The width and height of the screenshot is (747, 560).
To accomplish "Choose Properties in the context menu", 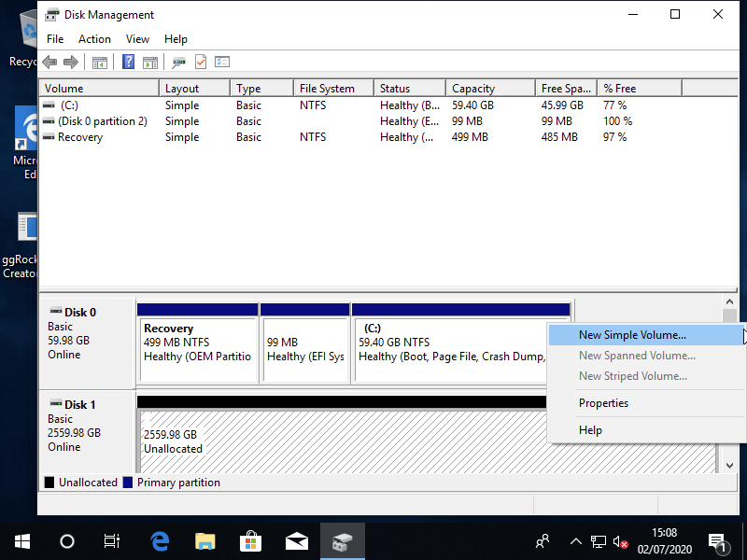I will [645, 403].
